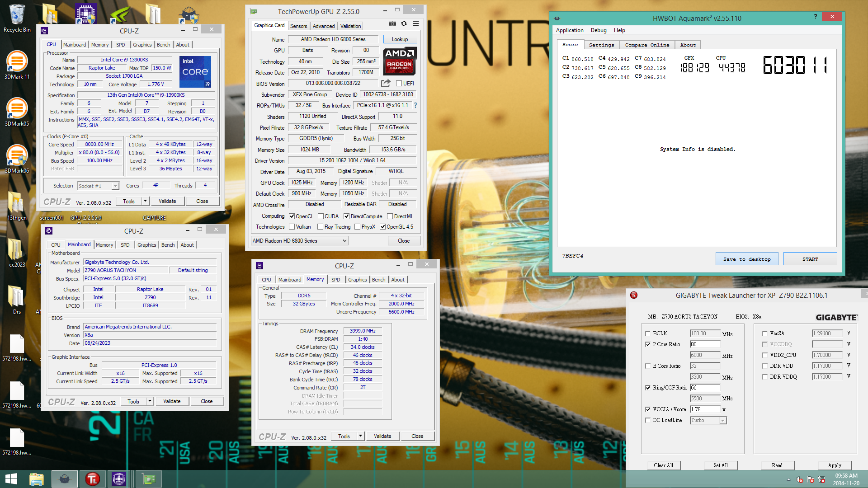Click the Action Center flag tray icon

pos(811,479)
